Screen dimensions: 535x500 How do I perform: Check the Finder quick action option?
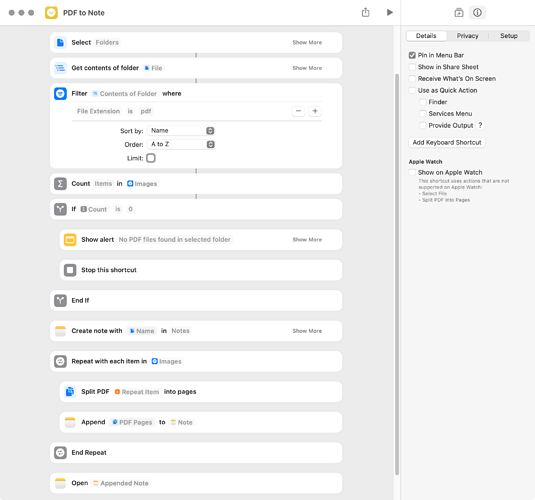tap(423, 102)
